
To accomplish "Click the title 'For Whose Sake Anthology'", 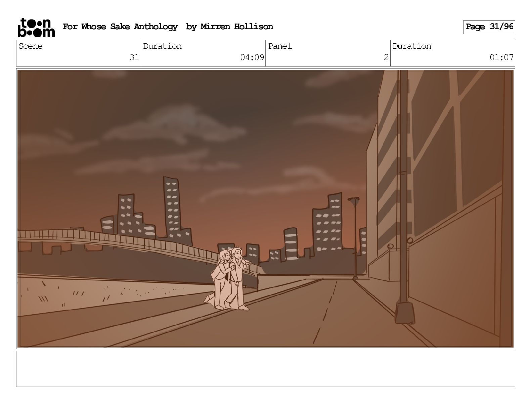I will tap(120, 27).
